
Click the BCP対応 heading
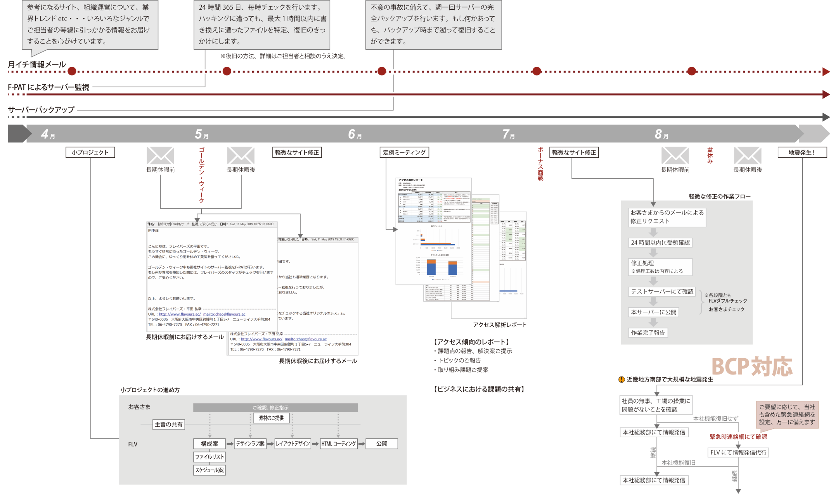752,367
